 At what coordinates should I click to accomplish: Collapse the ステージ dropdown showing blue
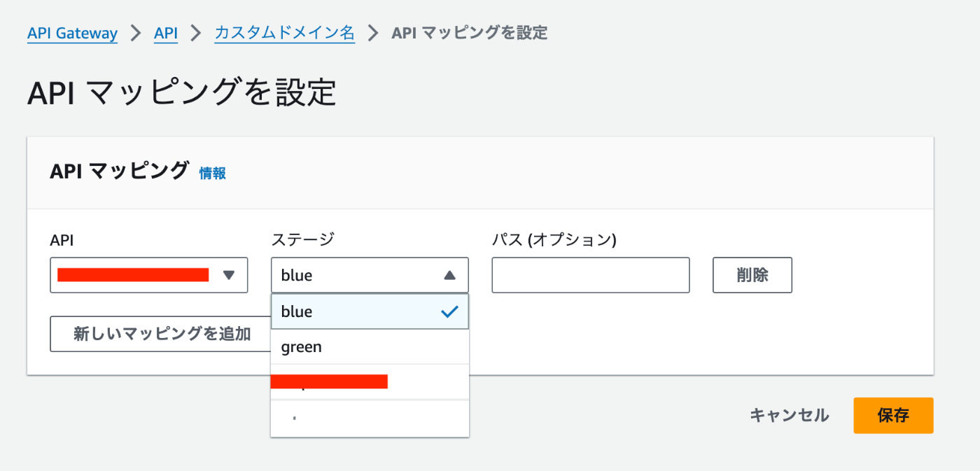point(370,275)
